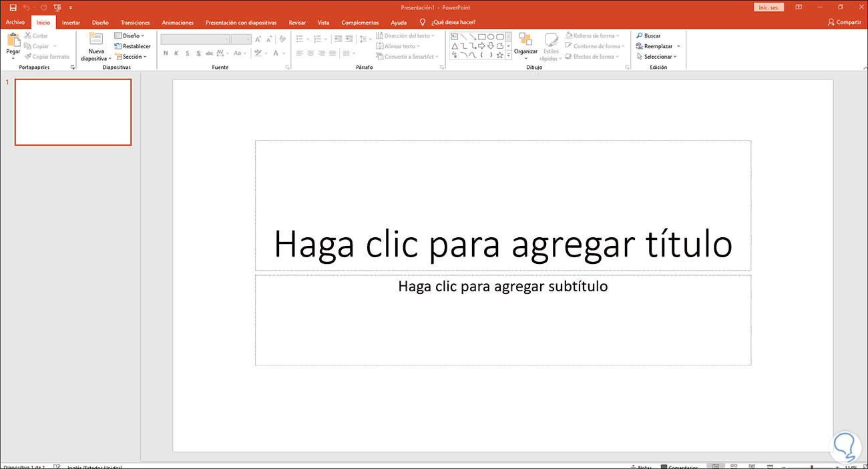The width and height of the screenshot is (868, 469).
Task: Select the star shape tool
Action: (x=500, y=55)
